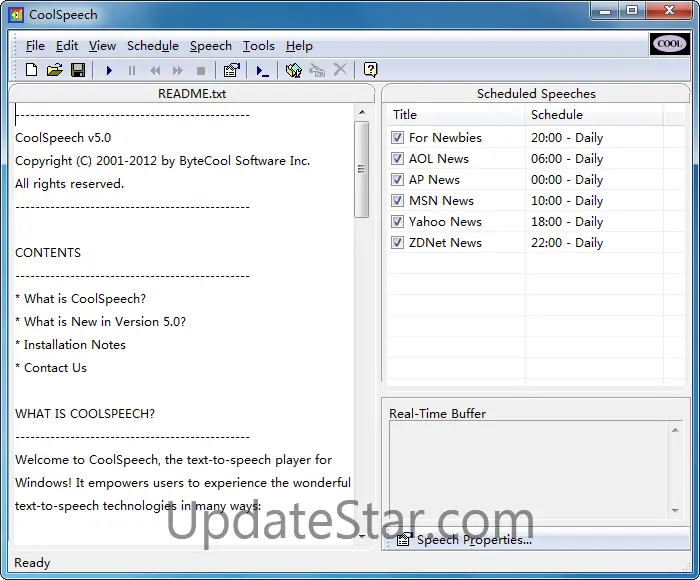The width and height of the screenshot is (700, 580).
Task: Toggle the MSN News checkbox
Action: tap(397, 201)
